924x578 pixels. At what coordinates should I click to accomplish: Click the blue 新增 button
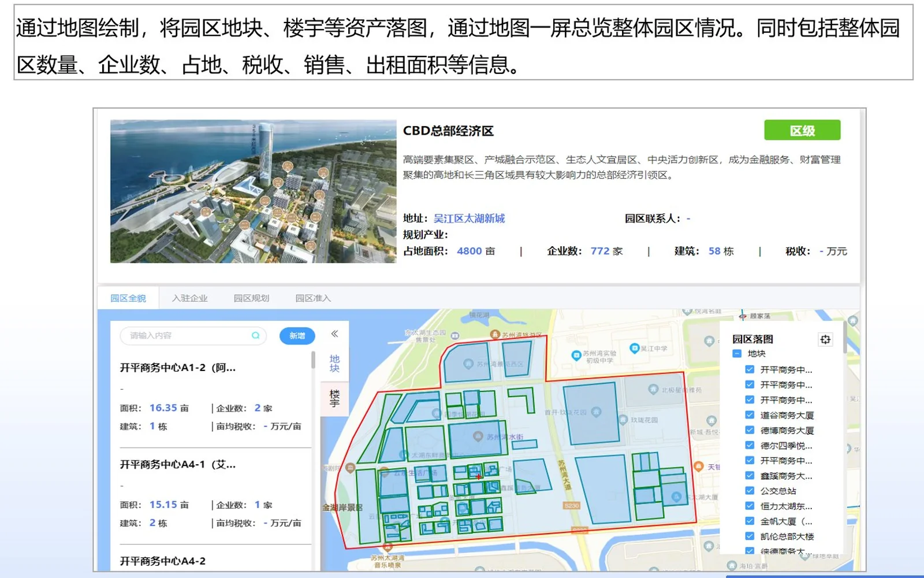coord(297,336)
